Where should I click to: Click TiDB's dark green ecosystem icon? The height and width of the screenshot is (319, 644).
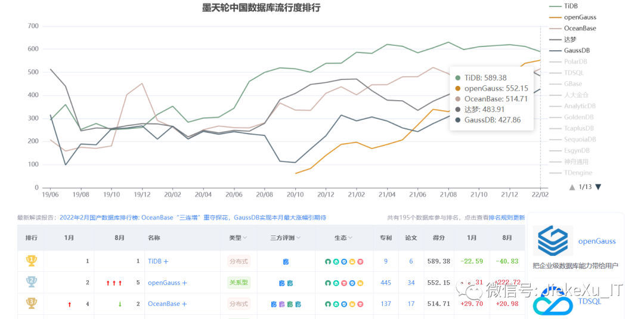tap(328, 262)
